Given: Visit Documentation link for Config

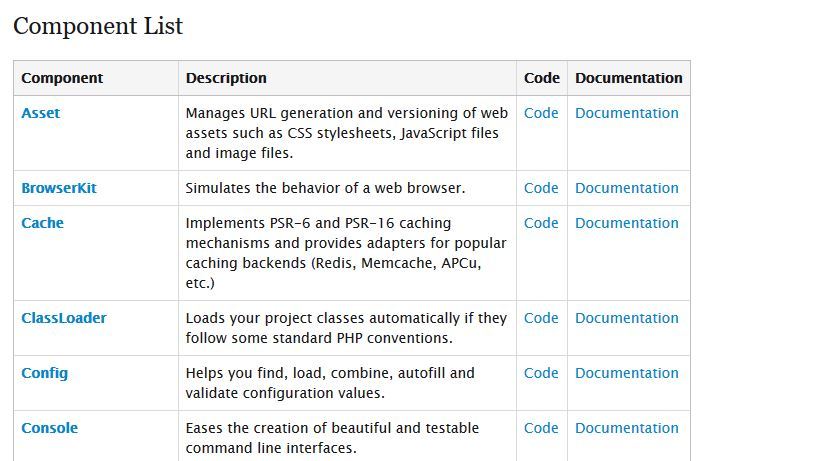Looking at the screenshot, I should [x=626, y=373].
